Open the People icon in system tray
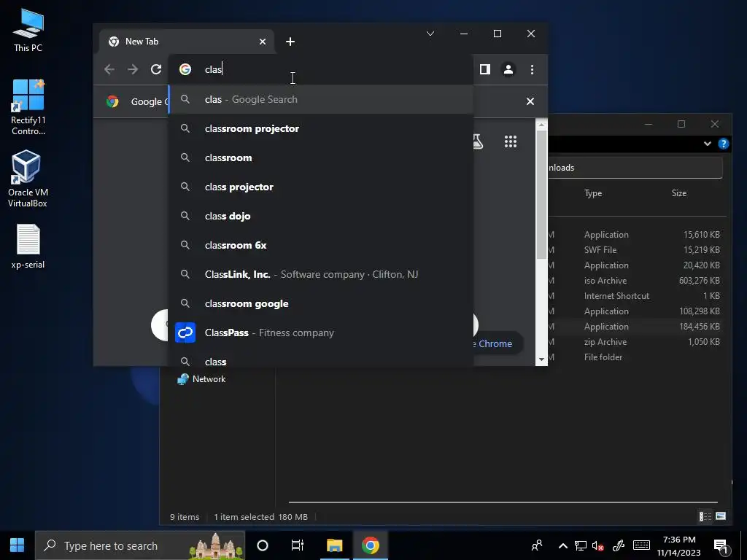 point(537,545)
